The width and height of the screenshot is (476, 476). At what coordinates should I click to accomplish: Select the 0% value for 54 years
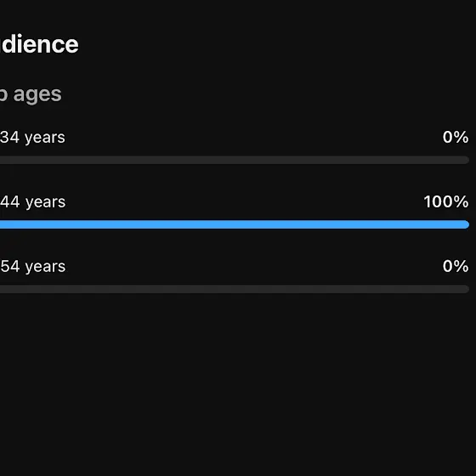[x=456, y=266]
